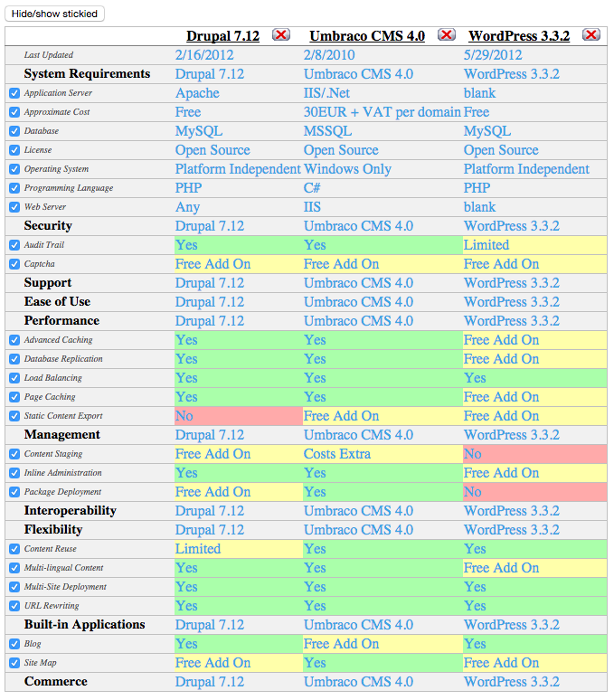Toggle the Web Server checkbox
This screenshot has width=614, height=700.
14,207
